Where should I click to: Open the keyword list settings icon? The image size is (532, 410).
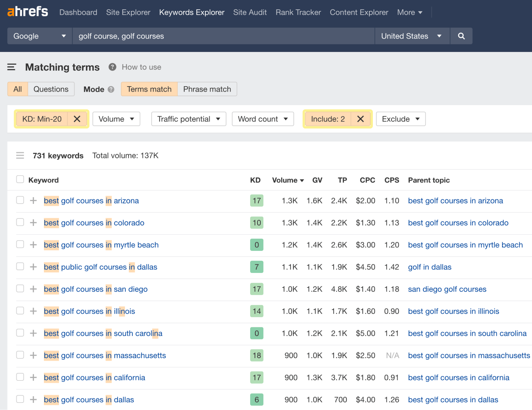(20, 155)
